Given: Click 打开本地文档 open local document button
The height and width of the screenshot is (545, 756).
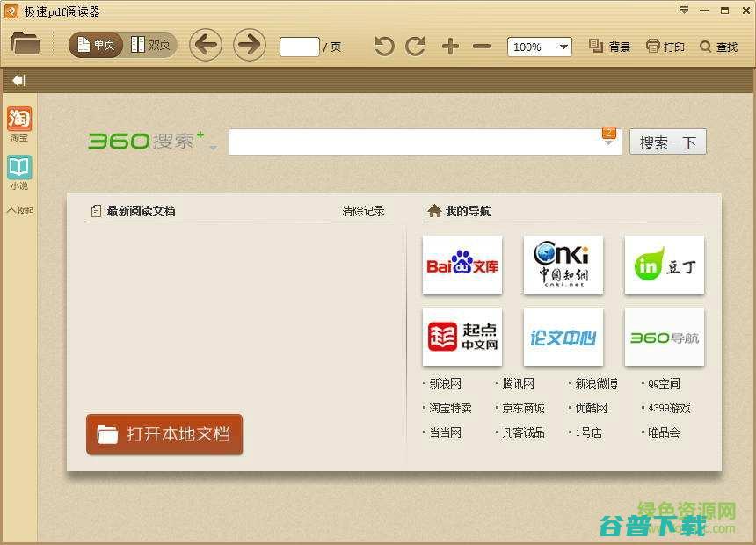Looking at the screenshot, I should pos(164,434).
